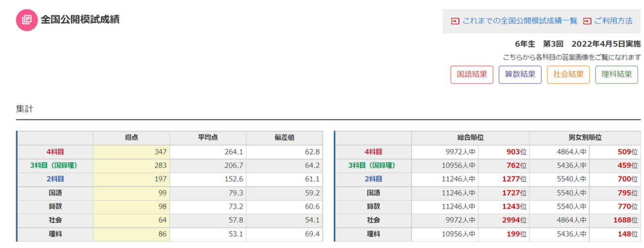Image resolution: width=644 pixels, height=248 pixels.
Task: Click the average value 53.1
Action: (x=236, y=234)
